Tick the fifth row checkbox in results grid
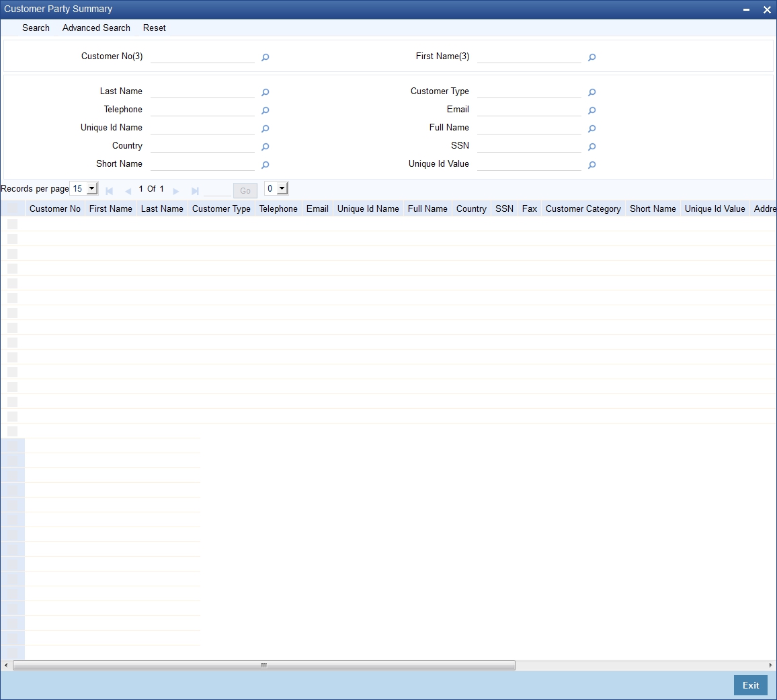 (x=12, y=283)
